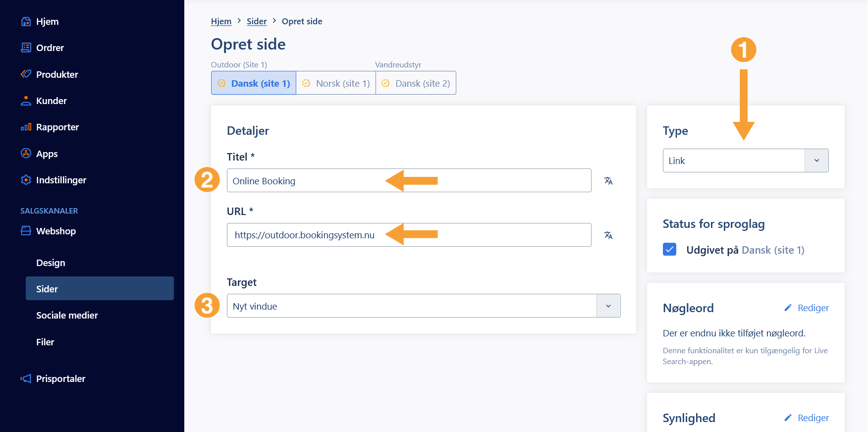868x432 pixels.
Task: Click translate icon beside Titel field
Action: click(x=608, y=181)
